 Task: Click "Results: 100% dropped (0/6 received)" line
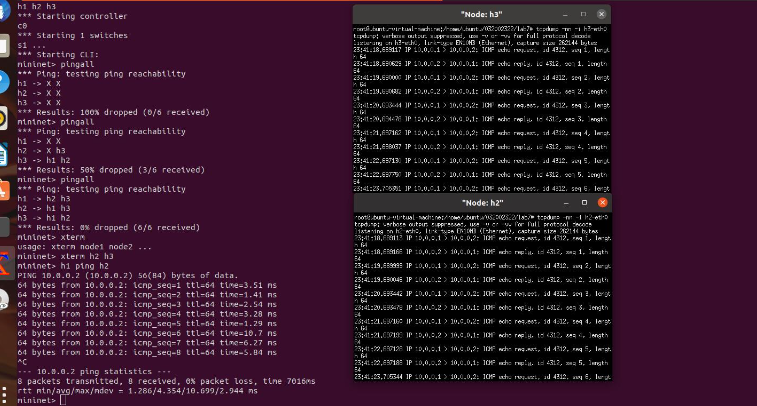click(113, 112)
